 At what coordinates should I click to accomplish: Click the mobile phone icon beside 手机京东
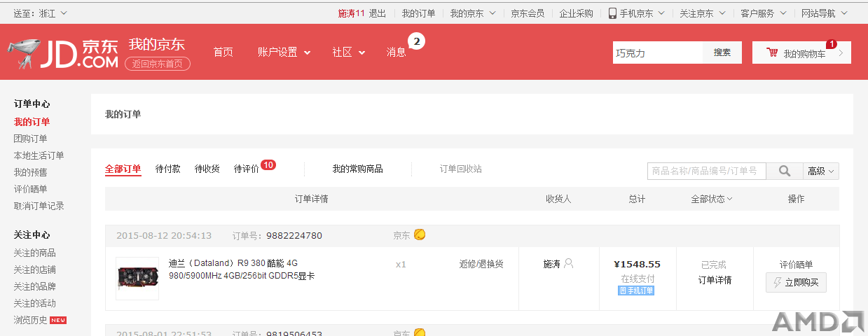612,13
